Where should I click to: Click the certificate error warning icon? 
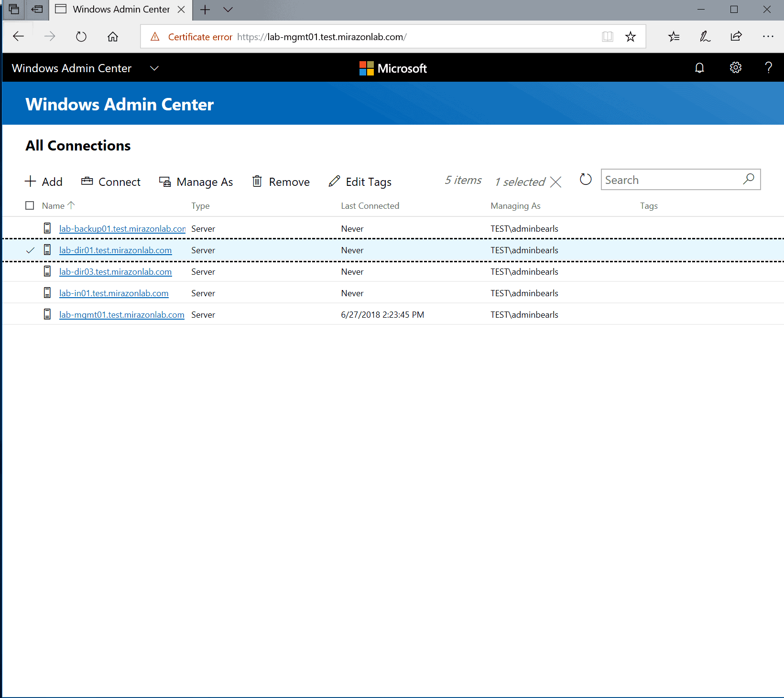pyautogui.click(x=155, y=37)
